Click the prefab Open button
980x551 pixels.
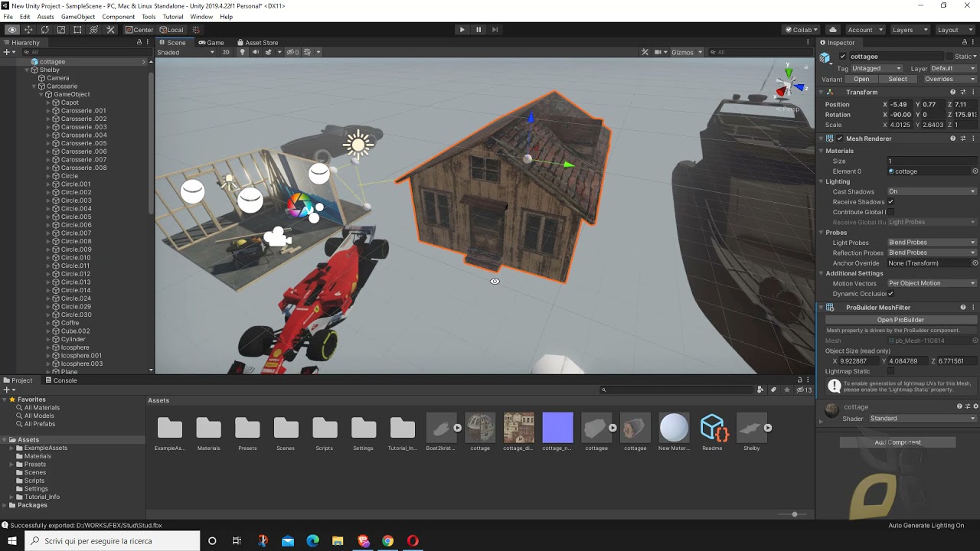861,79
